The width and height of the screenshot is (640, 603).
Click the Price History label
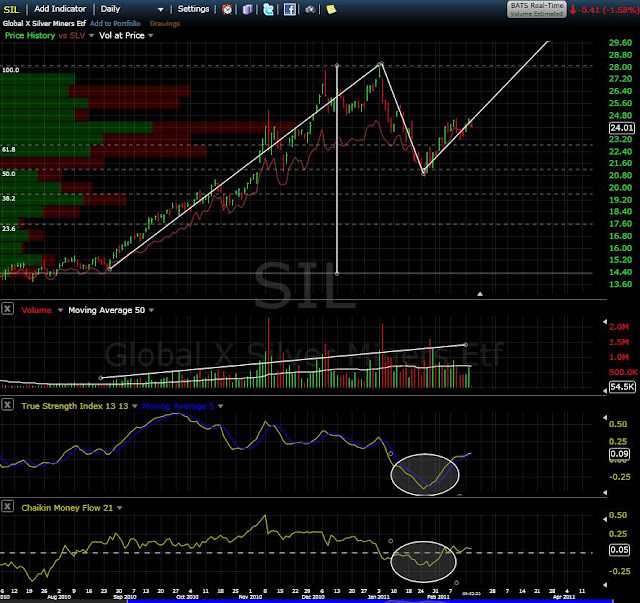30,36
